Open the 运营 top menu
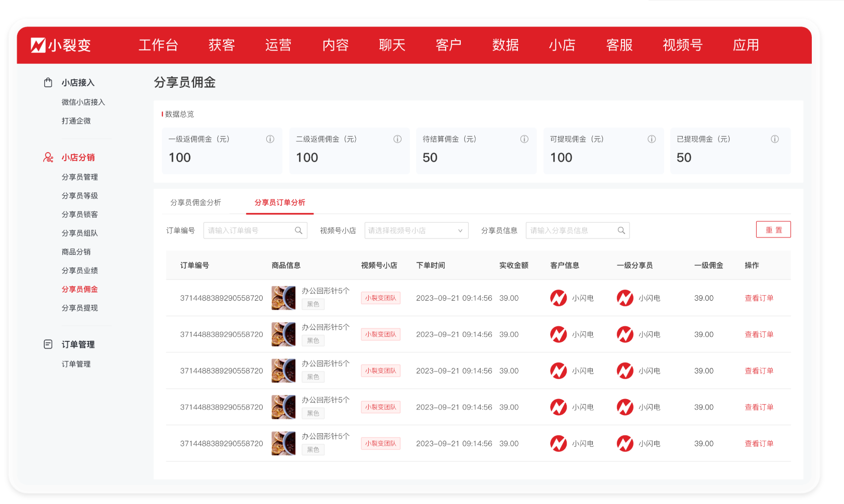This screenshot has width=844, height=504. (278, 45)
